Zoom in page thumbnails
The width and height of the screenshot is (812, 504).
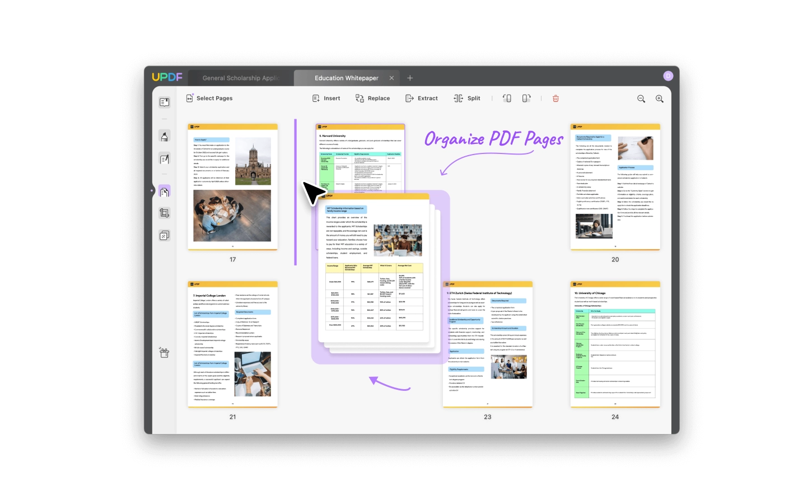point(660,99)
